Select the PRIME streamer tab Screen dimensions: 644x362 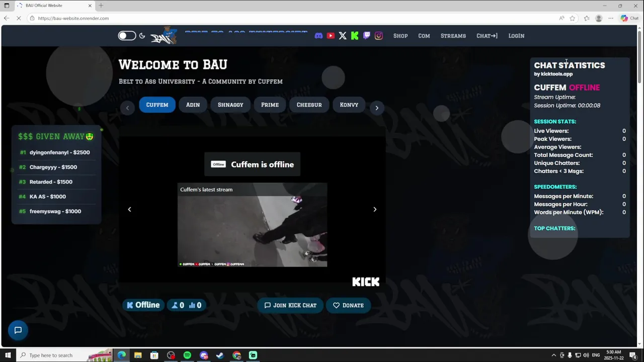[270, 105]
